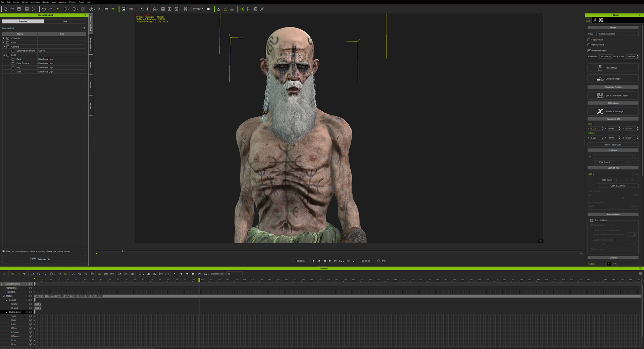Click the Undo arrow icon
The image size is (644, 349).
44,9
